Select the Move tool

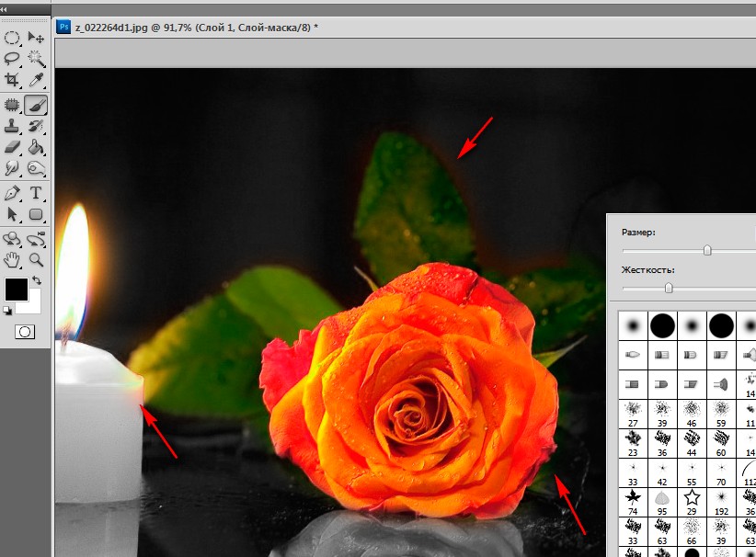pyautogui.click(x=37, y=38)
